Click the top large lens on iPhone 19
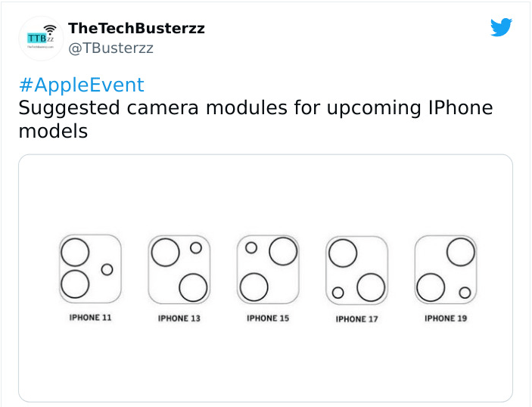This screenshot has height=407, width=532. 461,252
